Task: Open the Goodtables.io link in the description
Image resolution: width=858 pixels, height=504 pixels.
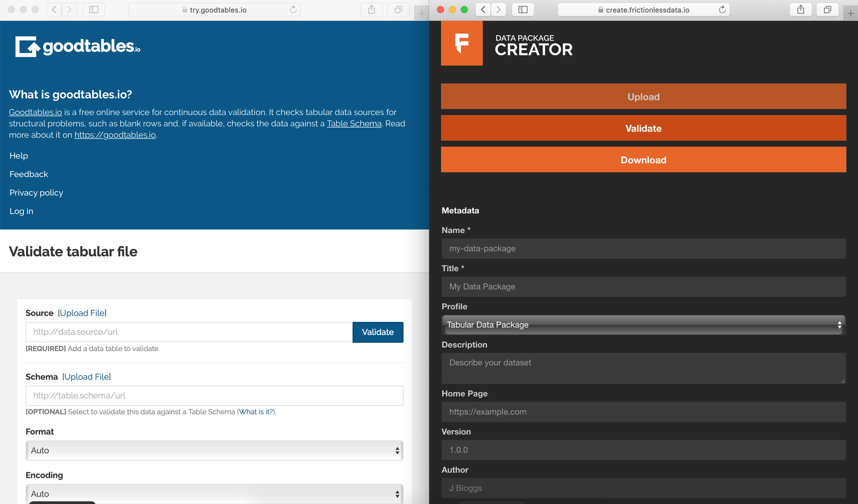Action: 35,112
